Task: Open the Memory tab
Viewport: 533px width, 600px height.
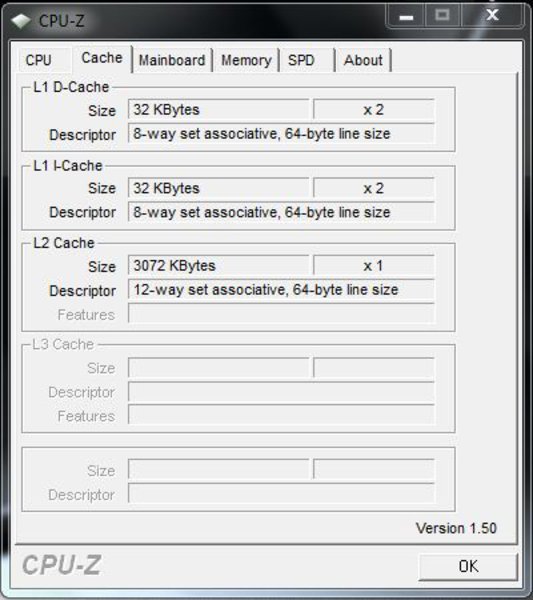Action: coord(246,60)
